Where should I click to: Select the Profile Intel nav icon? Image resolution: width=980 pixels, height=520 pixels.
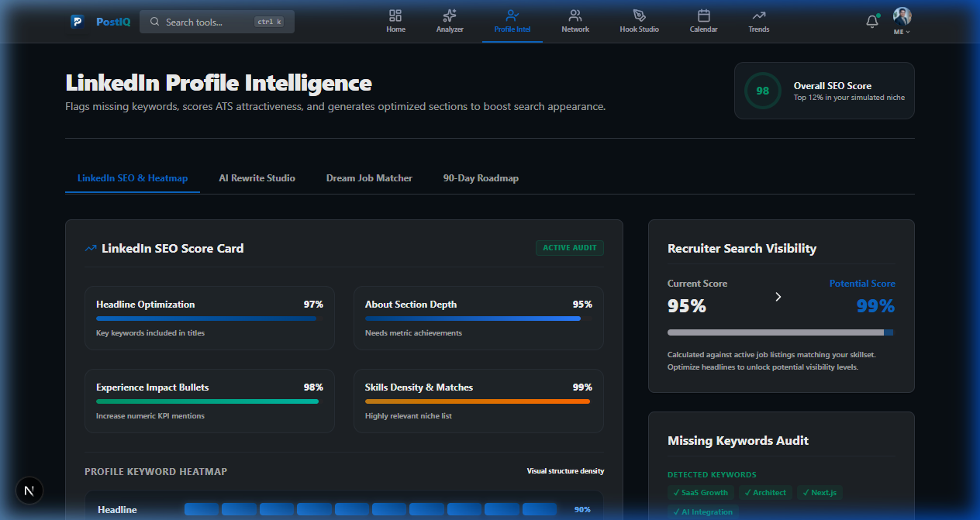(512, 15)
